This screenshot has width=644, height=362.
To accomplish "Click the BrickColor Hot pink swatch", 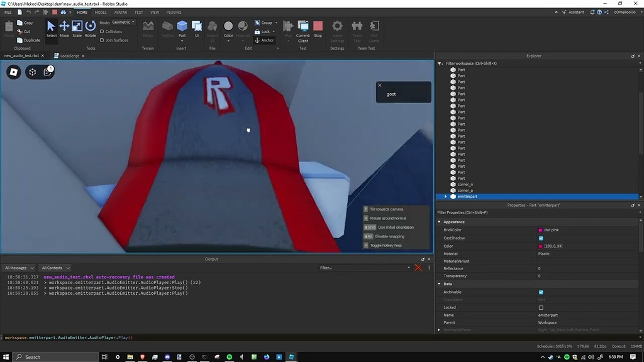I will coord(540,231).
